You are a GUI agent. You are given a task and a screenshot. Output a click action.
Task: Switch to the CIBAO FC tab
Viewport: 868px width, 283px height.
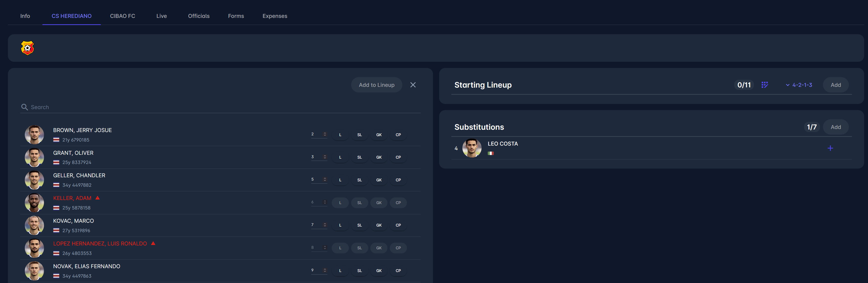point(122,16)
